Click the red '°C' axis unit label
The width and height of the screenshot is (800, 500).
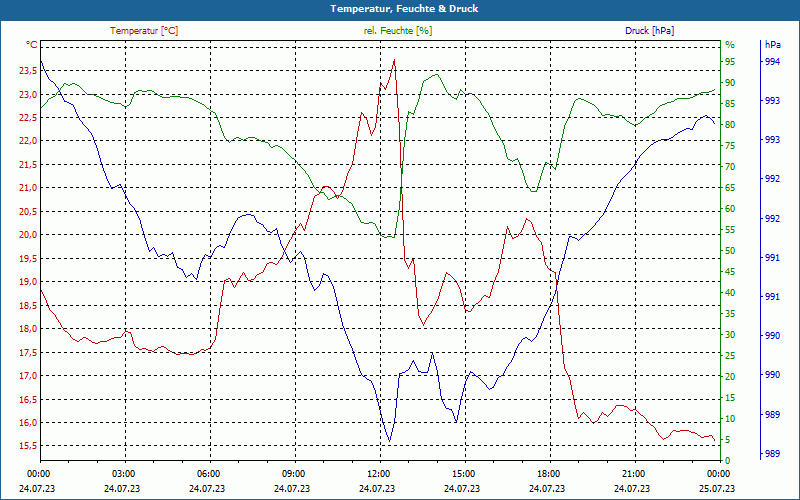[x=32, y=45]
